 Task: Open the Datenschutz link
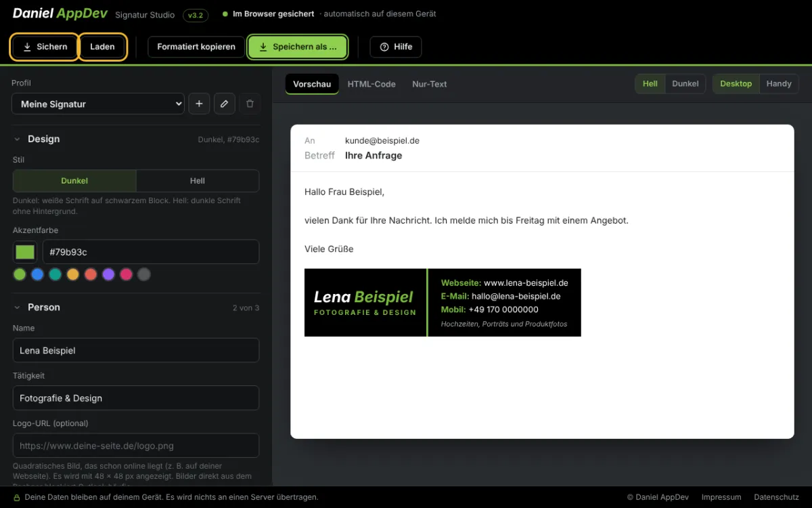(x=776, y=497)
